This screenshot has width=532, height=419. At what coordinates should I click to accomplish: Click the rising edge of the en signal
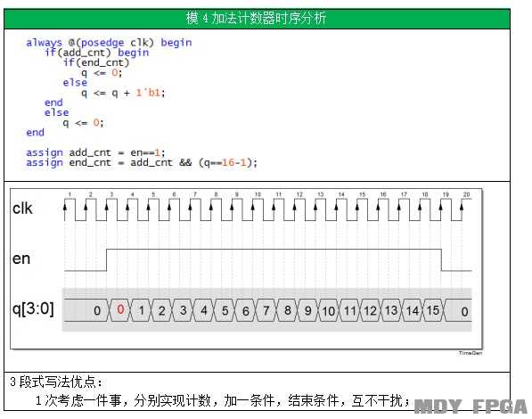107,260
